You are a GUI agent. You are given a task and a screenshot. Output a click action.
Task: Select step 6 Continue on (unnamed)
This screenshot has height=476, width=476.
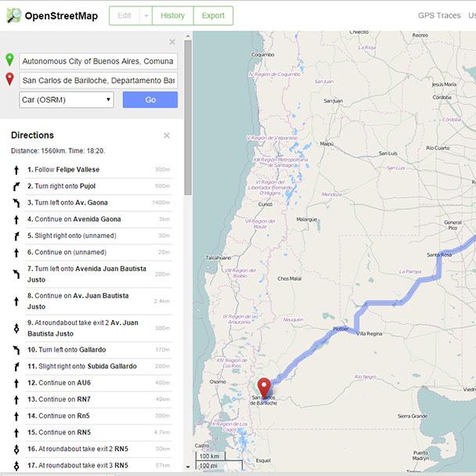(99, 253)
